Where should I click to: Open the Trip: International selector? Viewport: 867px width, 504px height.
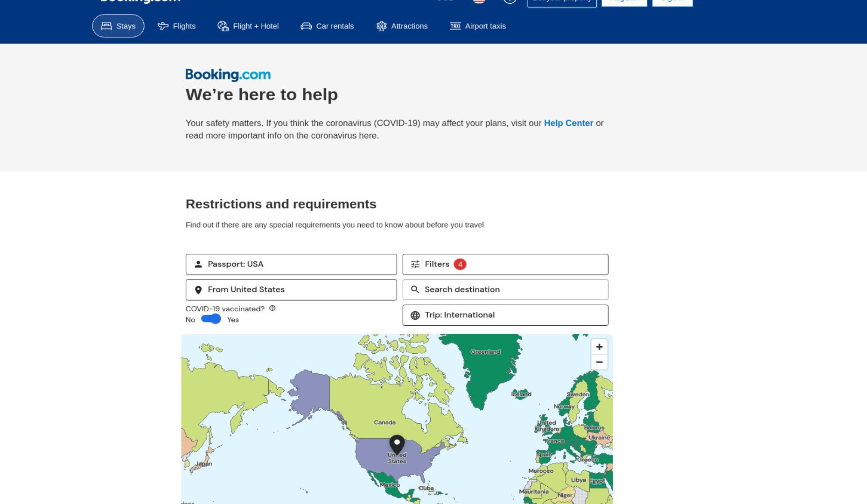(505, 315)
